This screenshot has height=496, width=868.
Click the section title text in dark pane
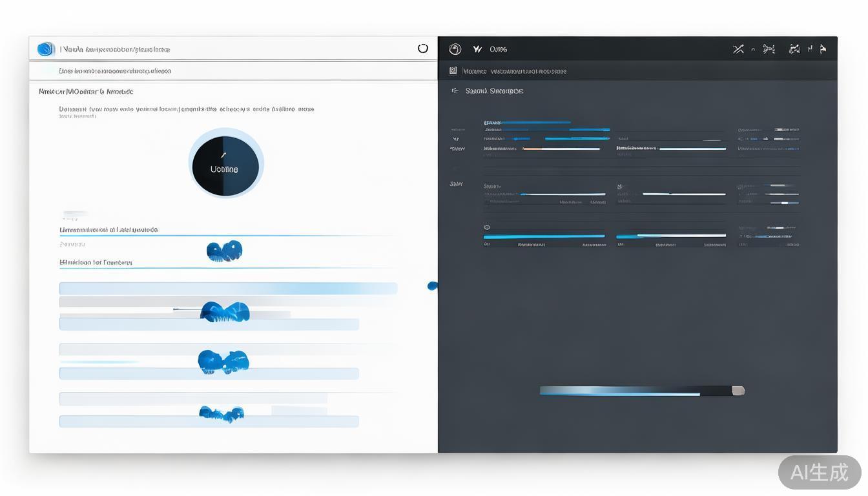[x=494, y=91]
